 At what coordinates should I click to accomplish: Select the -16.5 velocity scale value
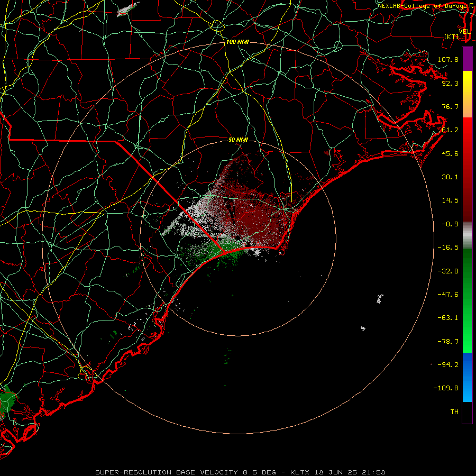click(448, 248)
